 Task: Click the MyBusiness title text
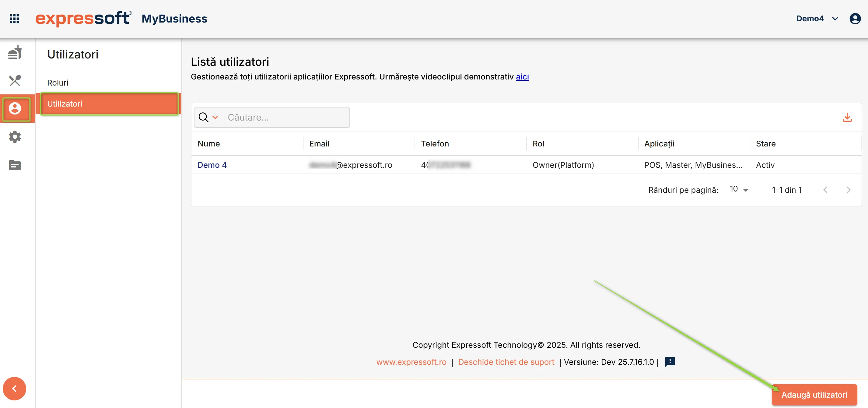pos(174,19)
